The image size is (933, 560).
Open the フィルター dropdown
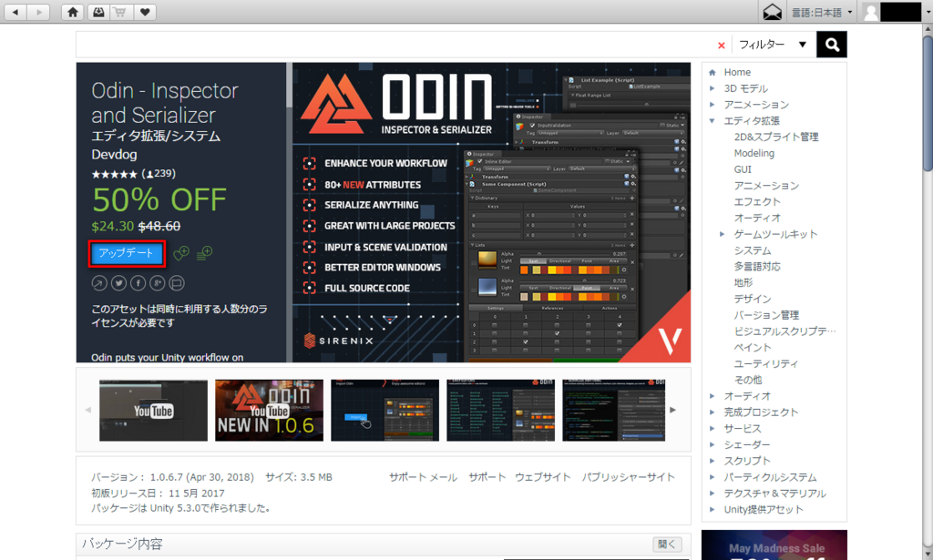tap(773, 45)
